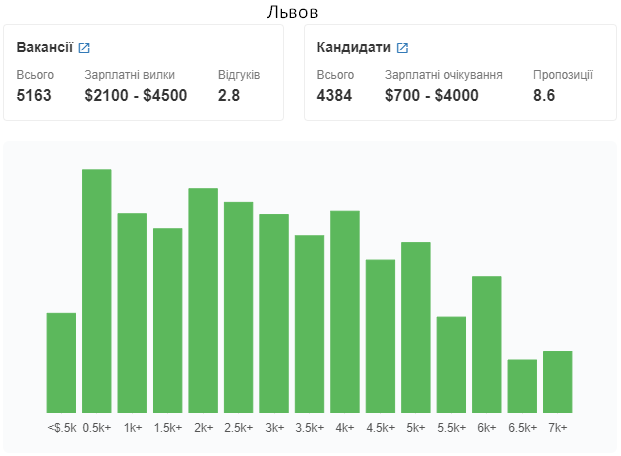Click the <$.5k histogram bar
Image resolution: width=621 pixels, height=456 pixels.
61,363
